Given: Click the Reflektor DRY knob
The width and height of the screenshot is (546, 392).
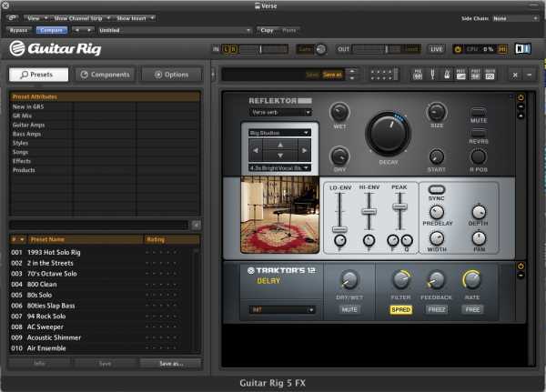Looking at the screenshot, I should click(x=339, y=156).
